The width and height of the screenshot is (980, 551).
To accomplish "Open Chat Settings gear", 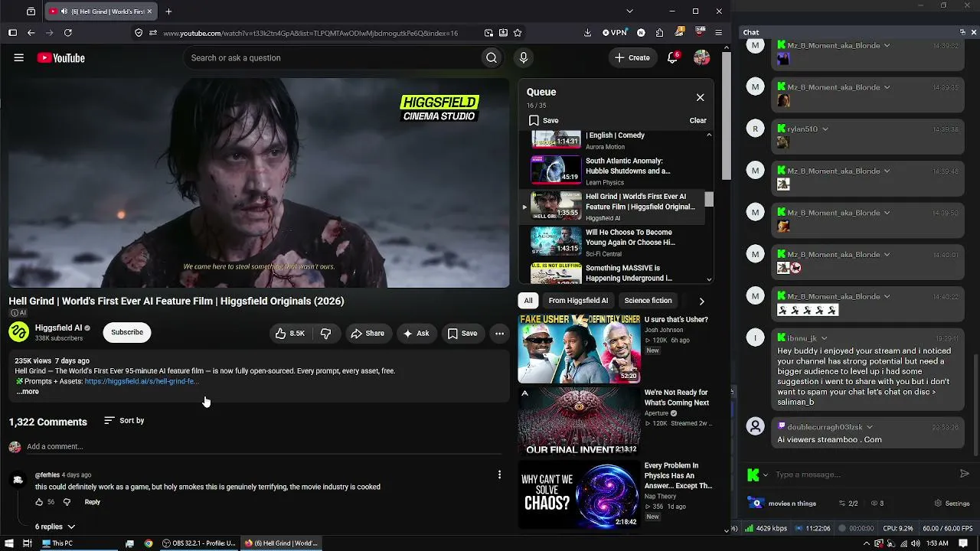I will click(x=952, y=504).
